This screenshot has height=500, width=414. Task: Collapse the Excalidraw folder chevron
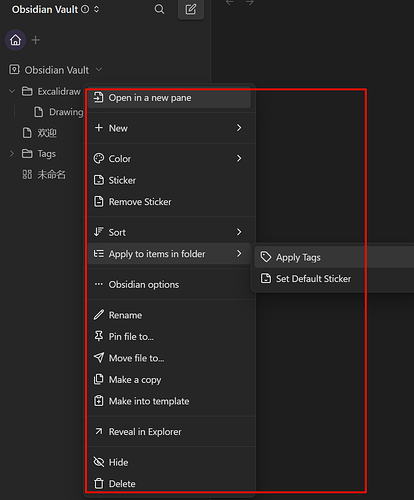12,91
